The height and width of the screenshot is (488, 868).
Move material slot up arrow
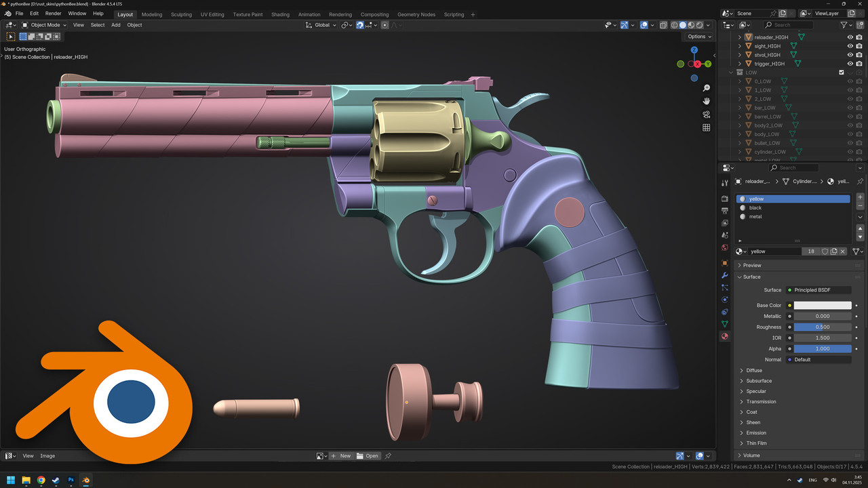[861, 228]
